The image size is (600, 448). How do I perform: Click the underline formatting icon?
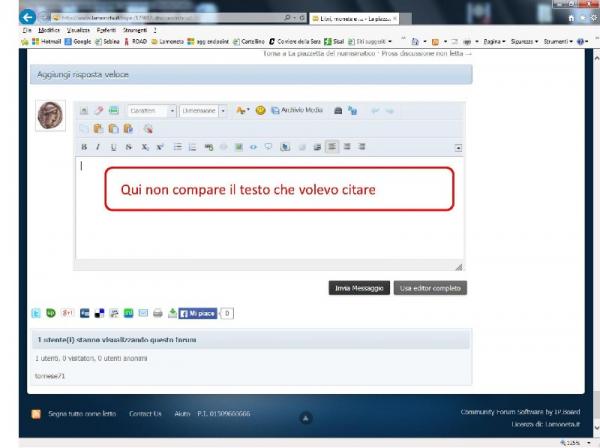114,147
